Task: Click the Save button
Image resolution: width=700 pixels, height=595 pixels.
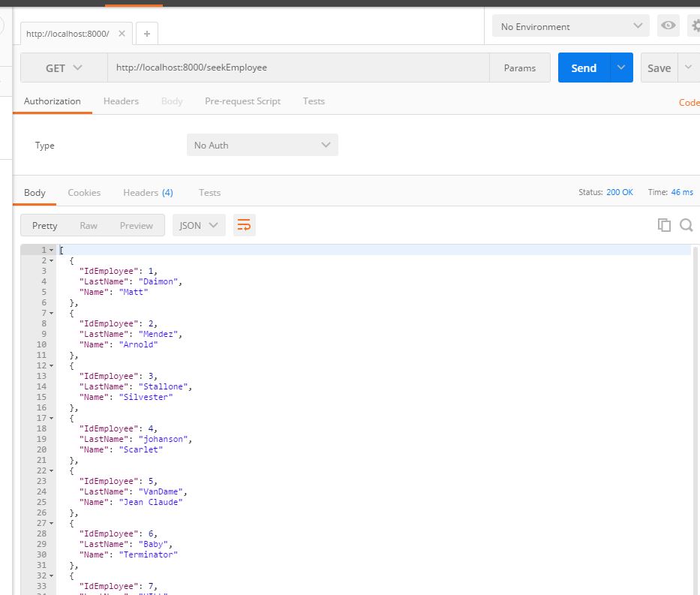Action: [659, 68]
